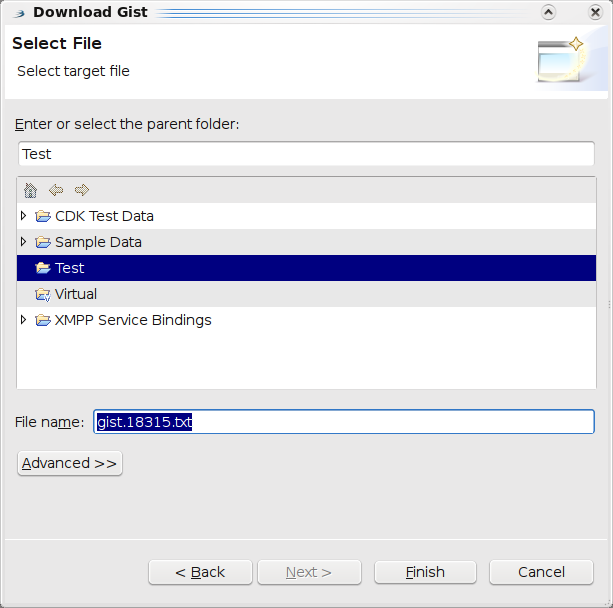Click the Test folder icon
The height and width of the screenshot is (608, 613).
pos(43,268)
